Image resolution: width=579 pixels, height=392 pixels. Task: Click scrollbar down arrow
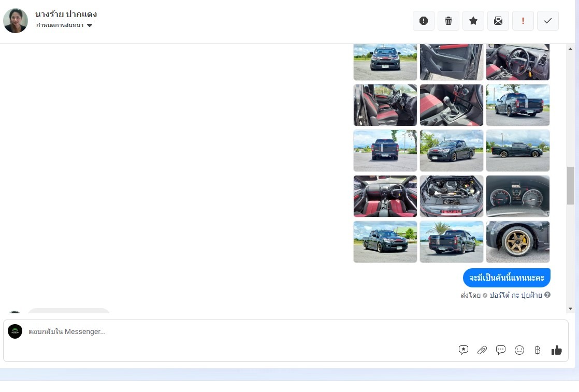pos(570,309)
